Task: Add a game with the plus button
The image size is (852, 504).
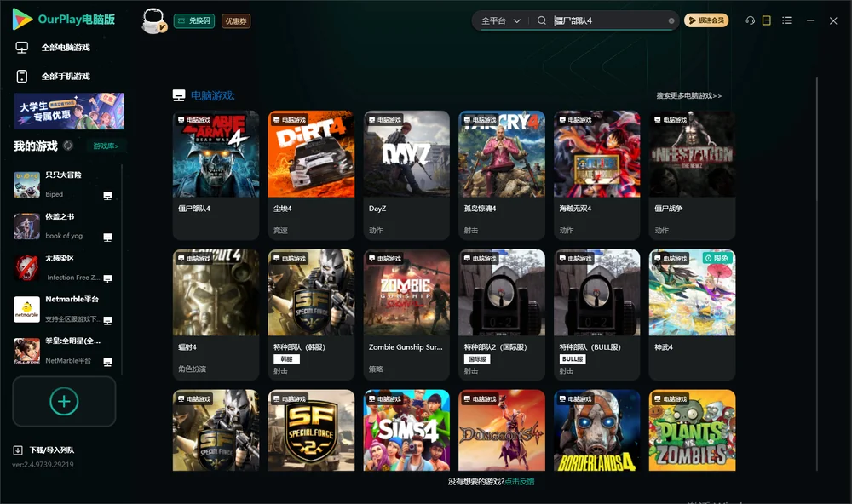Action: pyautogui.click(x=64, y=401)
